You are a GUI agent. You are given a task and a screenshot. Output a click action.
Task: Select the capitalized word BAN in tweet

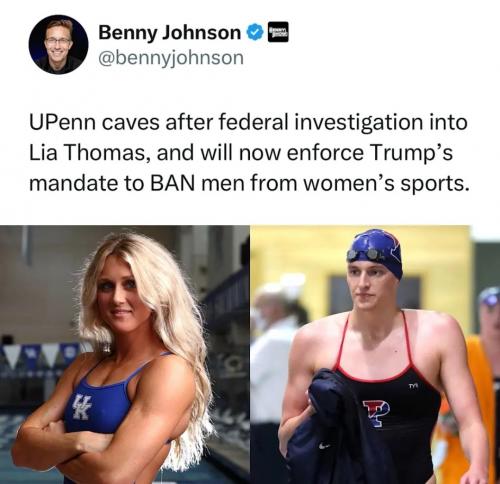[172, 184]
